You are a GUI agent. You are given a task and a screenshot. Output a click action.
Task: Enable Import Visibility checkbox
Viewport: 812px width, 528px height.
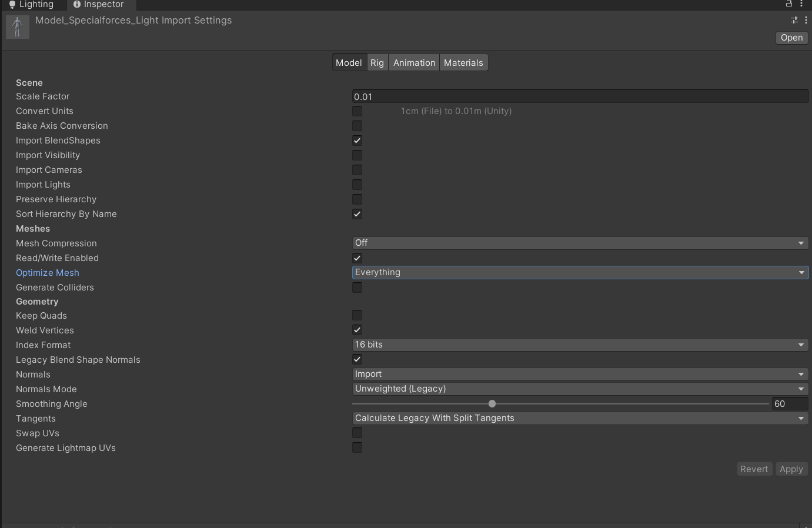pos(357,155)
